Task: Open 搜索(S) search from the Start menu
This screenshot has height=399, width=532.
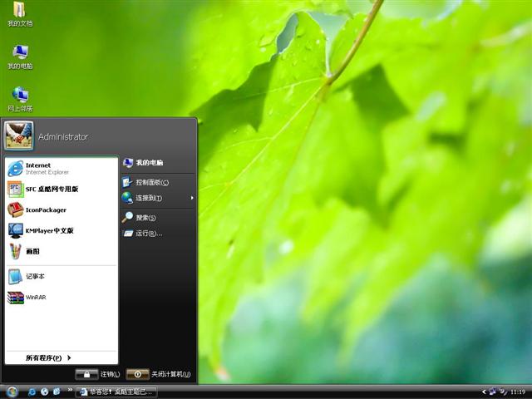Action: (x=158, y=218)
